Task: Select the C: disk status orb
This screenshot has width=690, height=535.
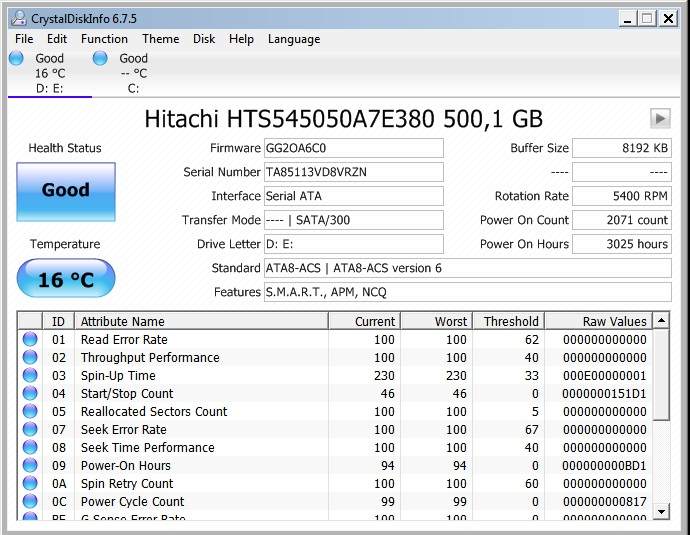Action: click(100, 58)
